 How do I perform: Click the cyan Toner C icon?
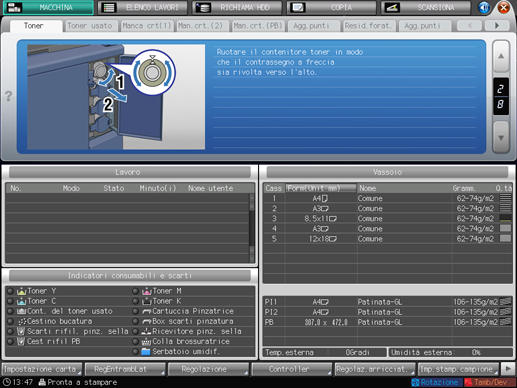(21, 301)
